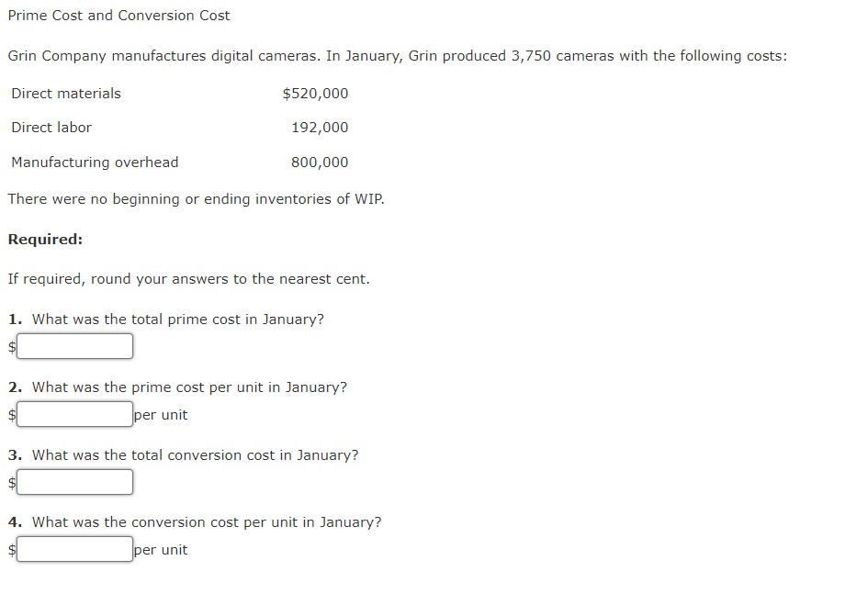Click the rounding to nearest cent instruction
This screenshot has width=868, height=594.
[189, 279]
